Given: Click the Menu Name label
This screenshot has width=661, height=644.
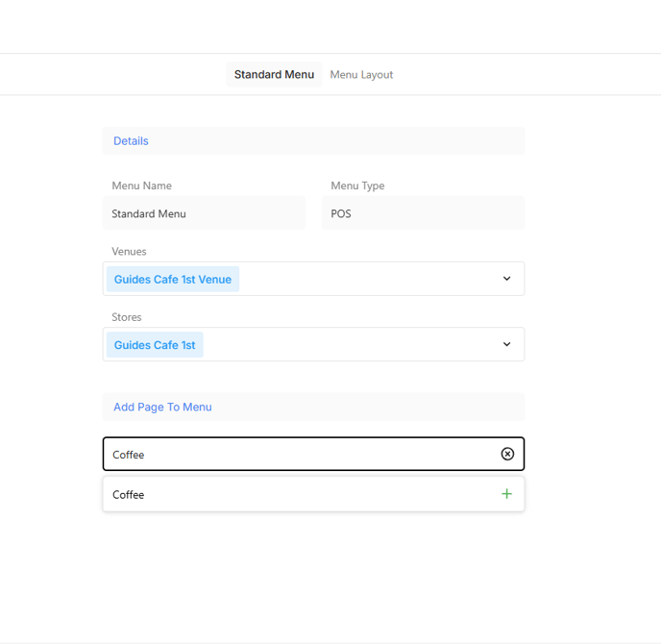Looking at the screenshot, I should (141, 186).
